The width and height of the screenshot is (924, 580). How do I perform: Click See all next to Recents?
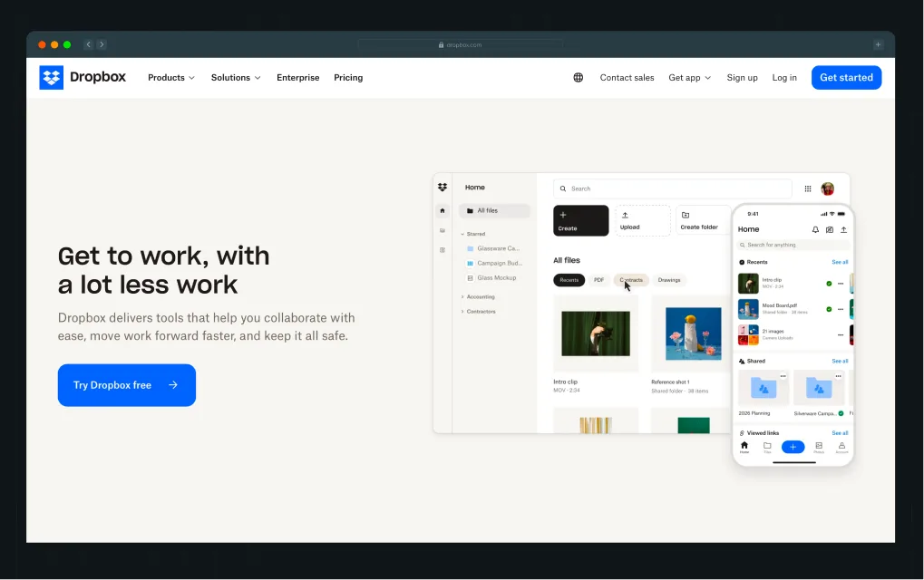(840, 262)
